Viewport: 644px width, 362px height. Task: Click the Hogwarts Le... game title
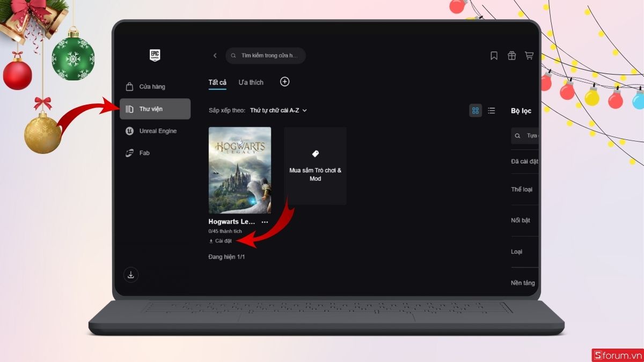[x=232, y=222]
